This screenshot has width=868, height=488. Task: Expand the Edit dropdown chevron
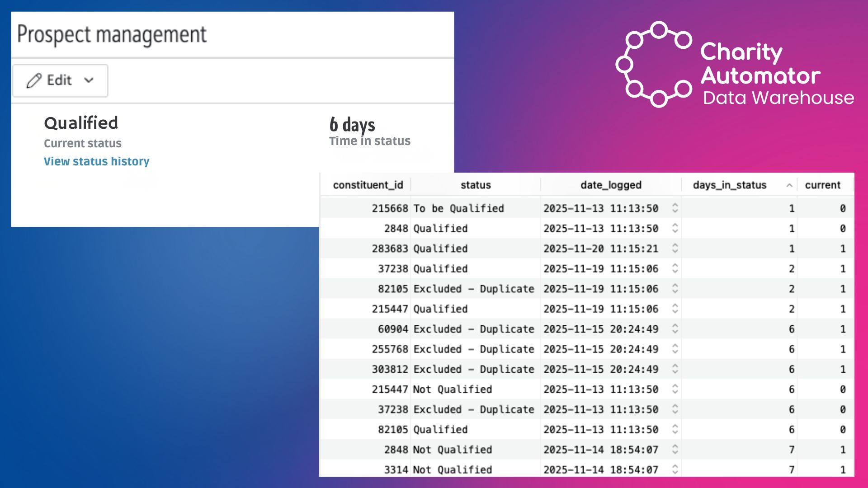[x=89, y=80]
